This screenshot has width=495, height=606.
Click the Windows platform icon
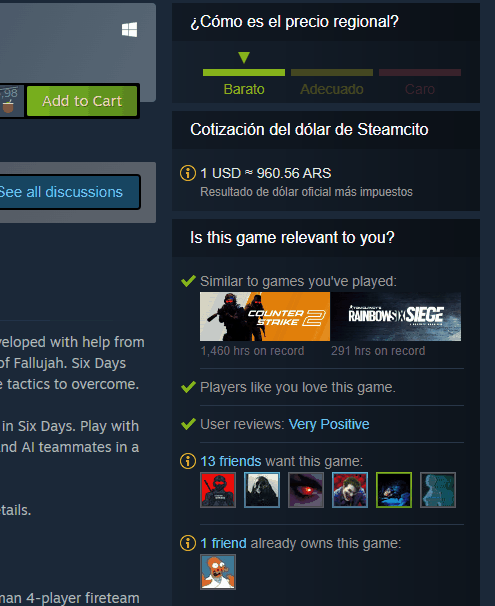pos(129,30)
